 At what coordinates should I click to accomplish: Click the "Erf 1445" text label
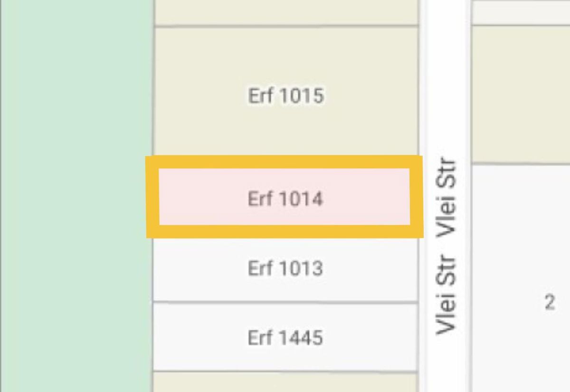pyautogui.click(x=285, y=338)
